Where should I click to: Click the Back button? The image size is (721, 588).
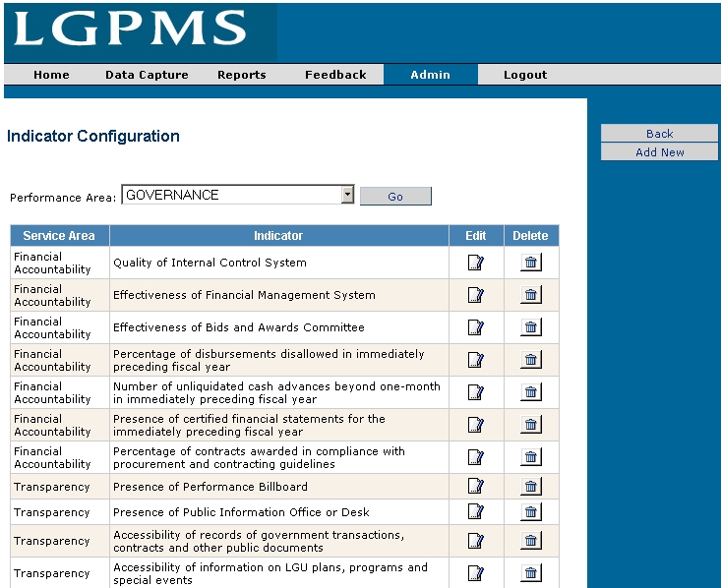tap(659, 134)
